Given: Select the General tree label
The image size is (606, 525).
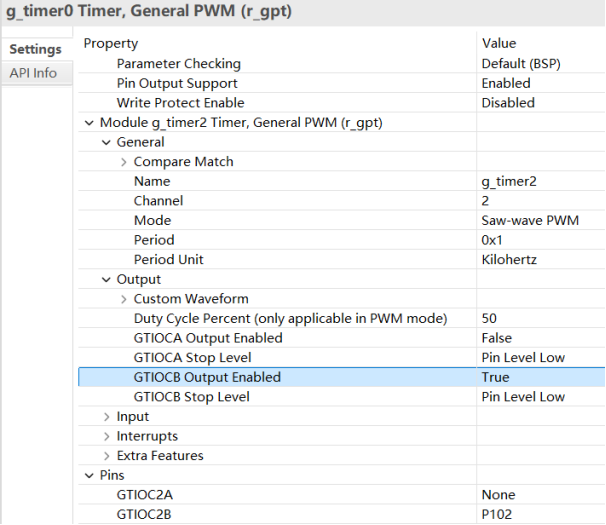Looking at the screenshot, I should 141,142.
